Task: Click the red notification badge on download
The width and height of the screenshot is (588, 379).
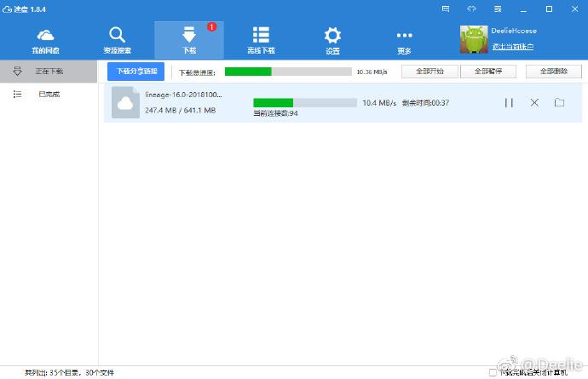Action: [x=212, y=27]
